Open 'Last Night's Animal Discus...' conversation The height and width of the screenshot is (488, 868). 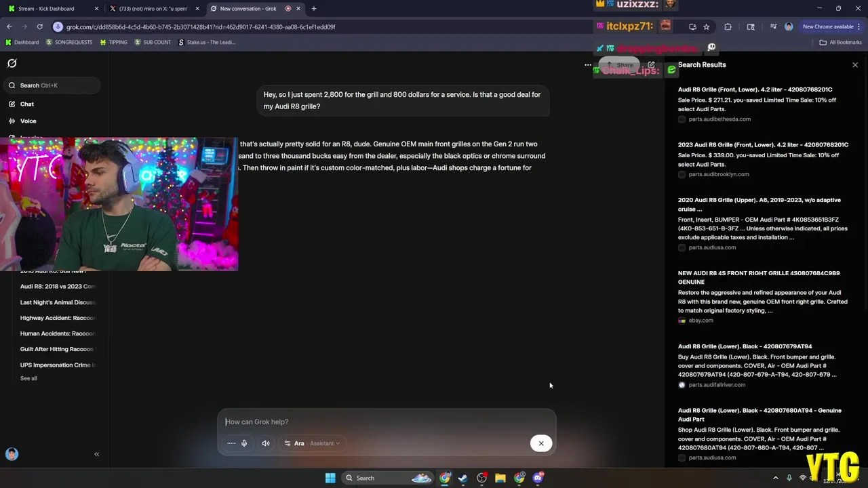[58, 302]
